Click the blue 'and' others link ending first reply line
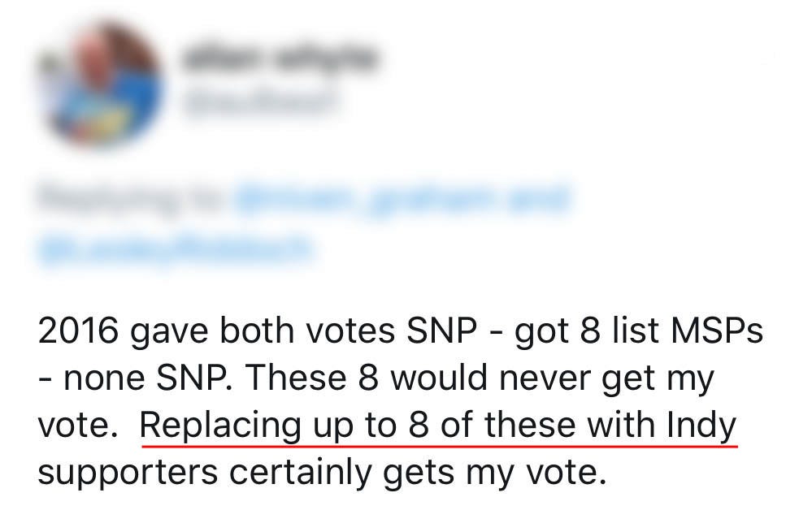This screenshot has width=812, height=523. tap(541, 199)
